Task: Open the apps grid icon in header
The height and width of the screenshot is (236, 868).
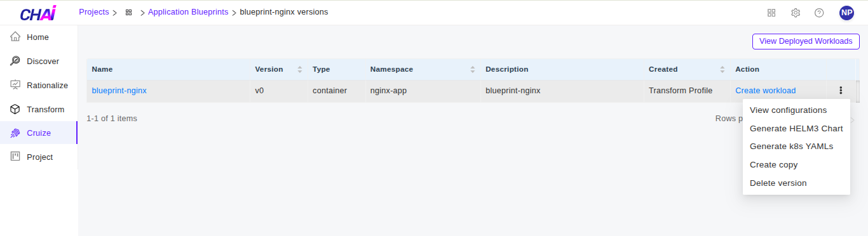Action: [x=771, y=13]
